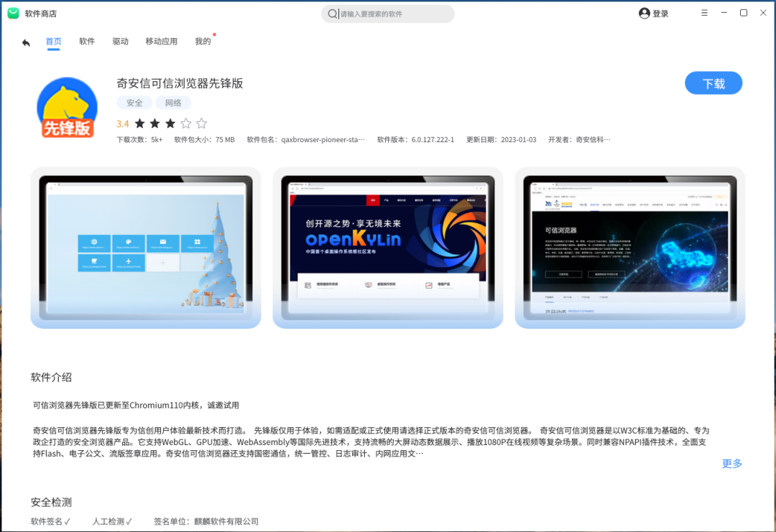The image size is (776, 532).
Task: Open the hamburger menu icon
Action: pyautogui.click(x=704, y=13)
